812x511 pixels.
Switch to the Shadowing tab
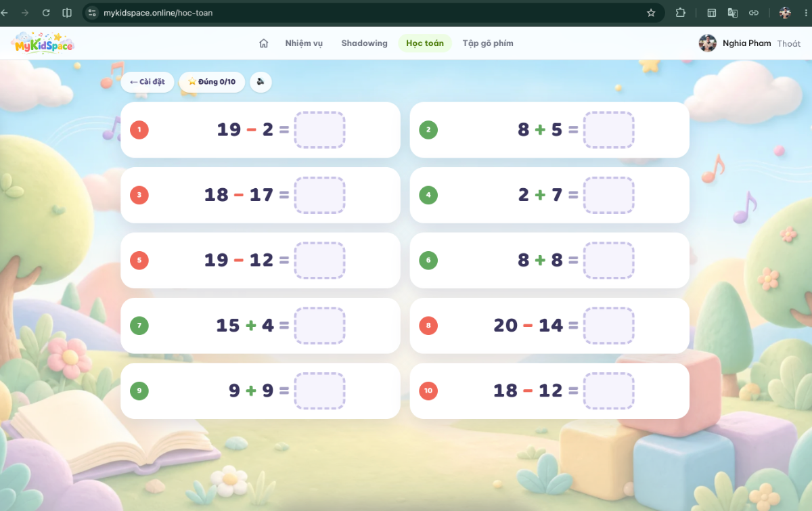pos(364,43)
